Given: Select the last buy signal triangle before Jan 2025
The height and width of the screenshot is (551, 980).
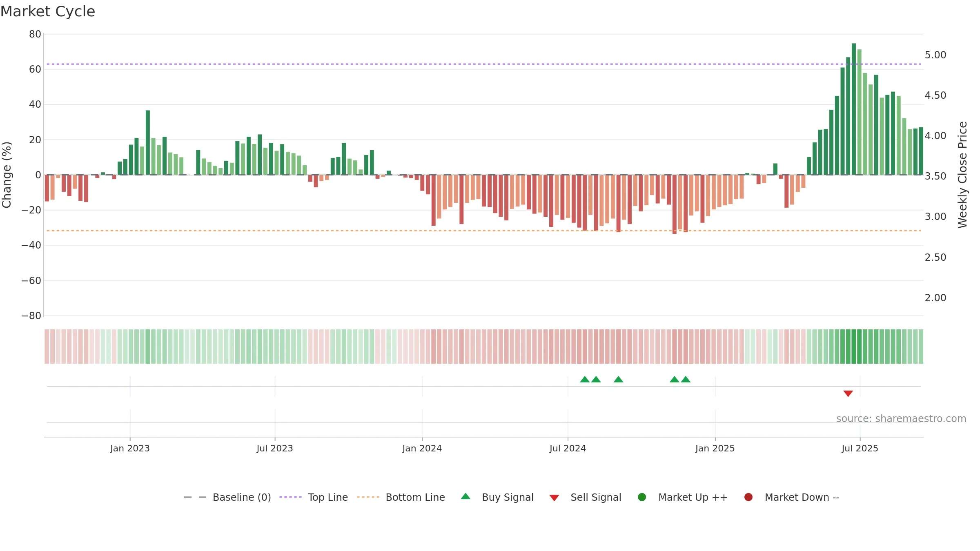Looking at the screenshot, I should tap(686, 379).
